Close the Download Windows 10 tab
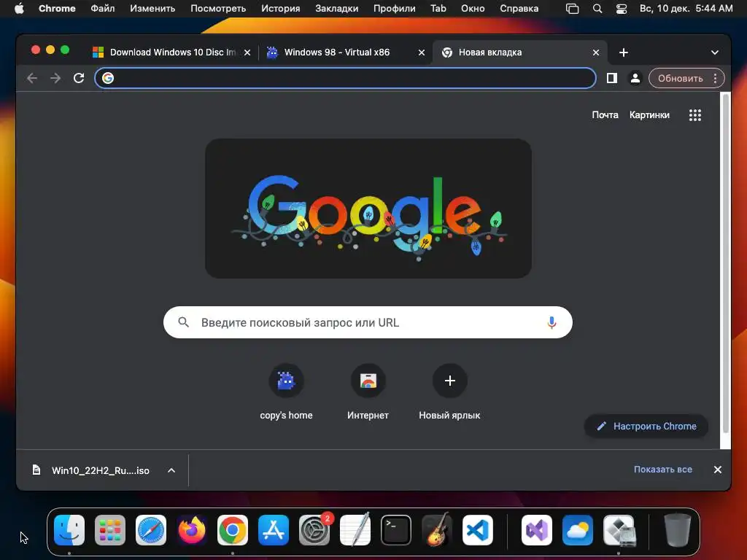 coord(247,52)
